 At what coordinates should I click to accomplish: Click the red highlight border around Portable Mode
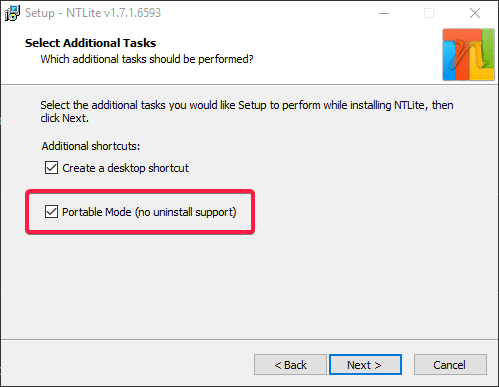140,191
